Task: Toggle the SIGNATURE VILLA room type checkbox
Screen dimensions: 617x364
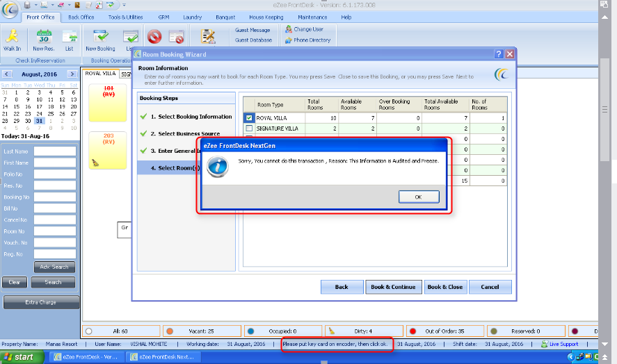Action: [x=249, y=128]
